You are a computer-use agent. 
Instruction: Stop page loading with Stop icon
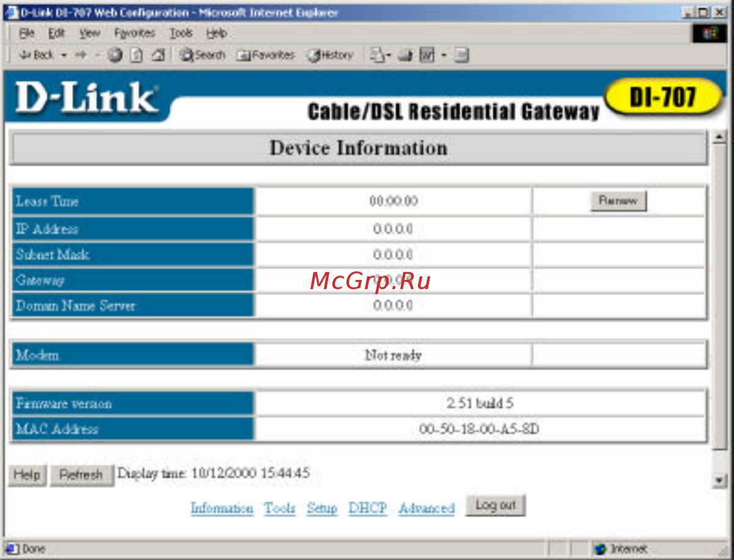tap(115, 55)
